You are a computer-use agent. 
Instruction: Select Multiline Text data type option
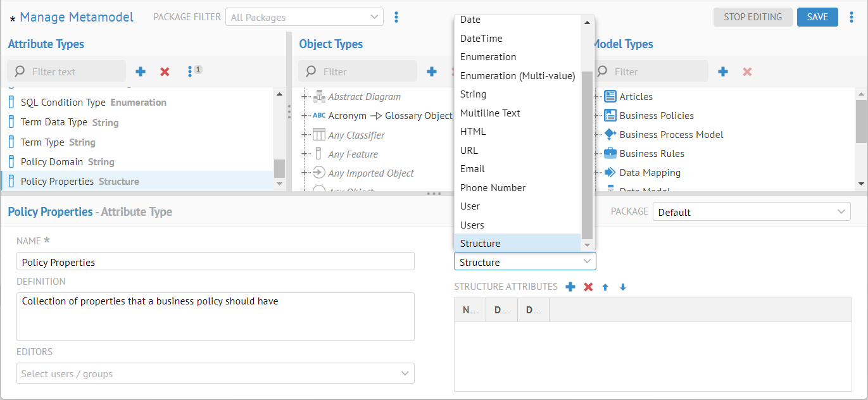tap(490, 113)
